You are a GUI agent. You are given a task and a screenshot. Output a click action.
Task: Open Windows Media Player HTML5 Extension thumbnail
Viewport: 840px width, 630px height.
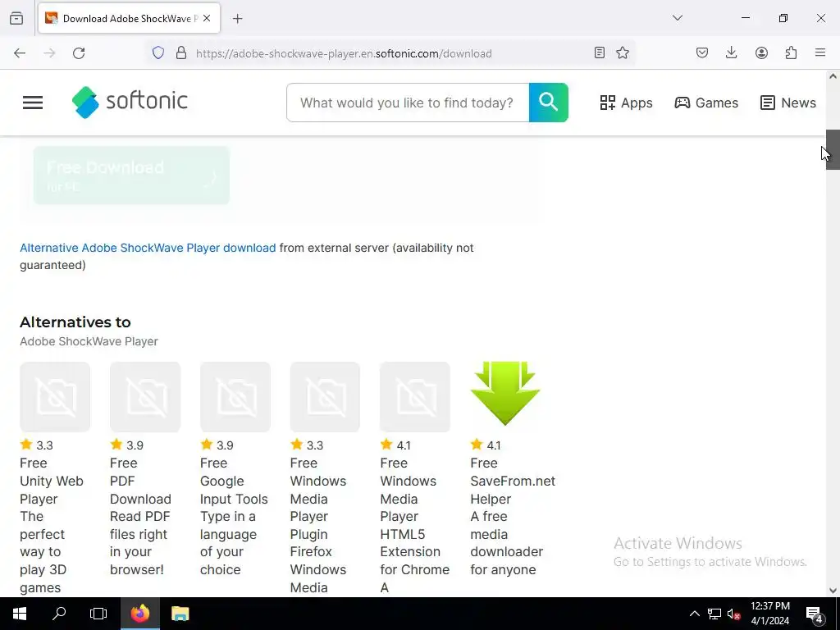(415, 397)
